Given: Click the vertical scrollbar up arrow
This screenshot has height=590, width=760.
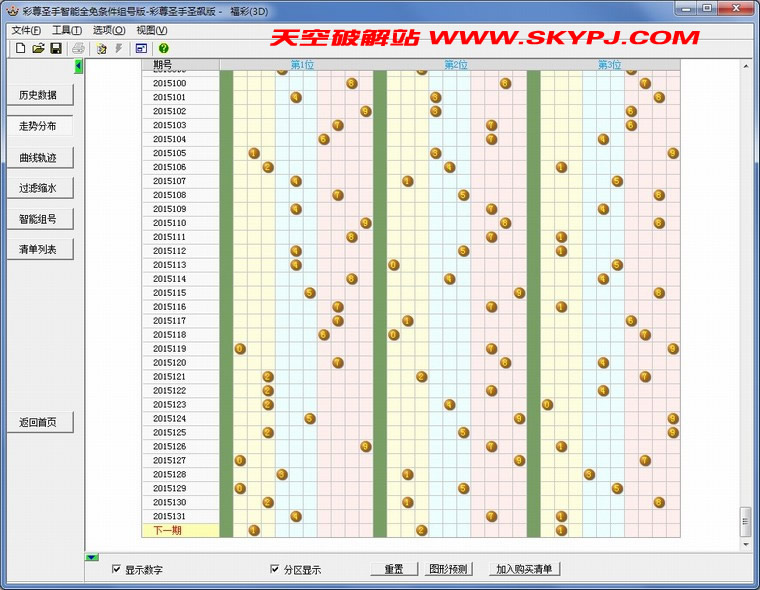Looking at the screenshot, I should click(744, 67).
